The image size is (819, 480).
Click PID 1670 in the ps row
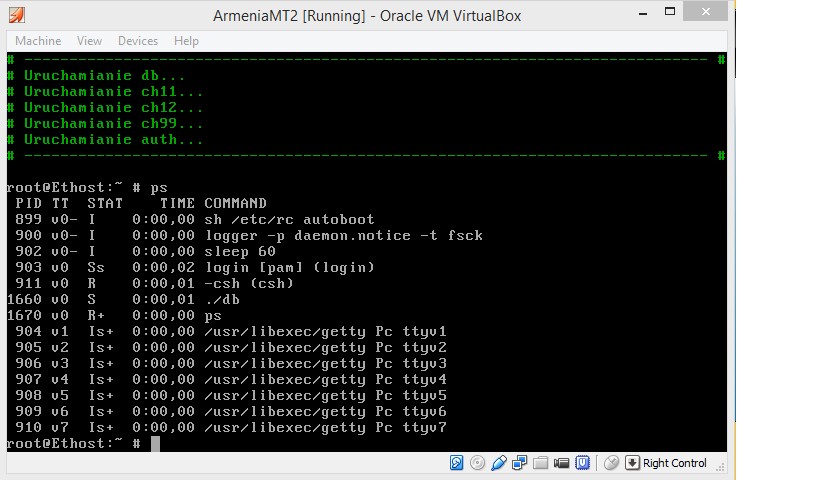coord(24,315)
